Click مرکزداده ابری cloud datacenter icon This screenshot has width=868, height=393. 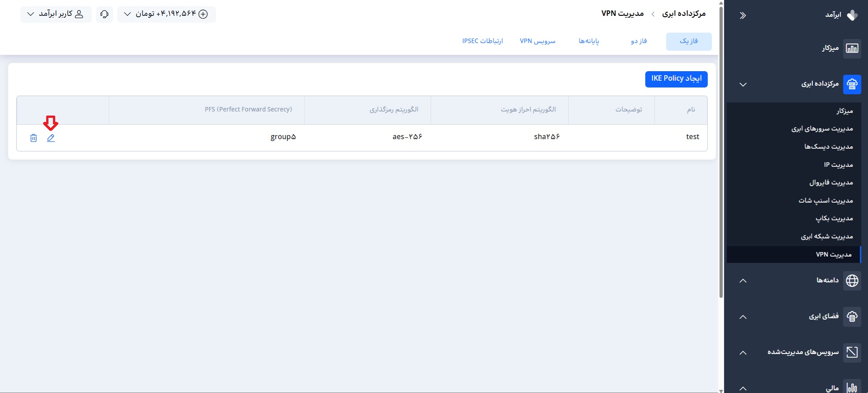click(x=852, y=84)
